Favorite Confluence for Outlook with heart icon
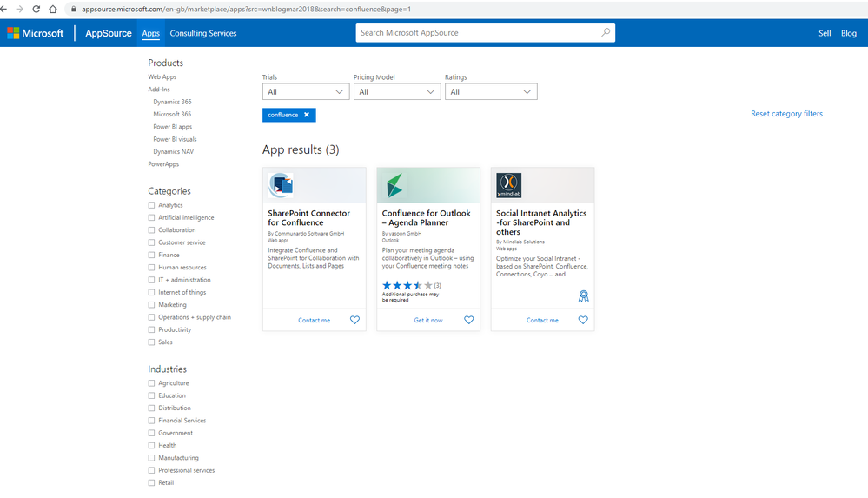 coord(469,320)
